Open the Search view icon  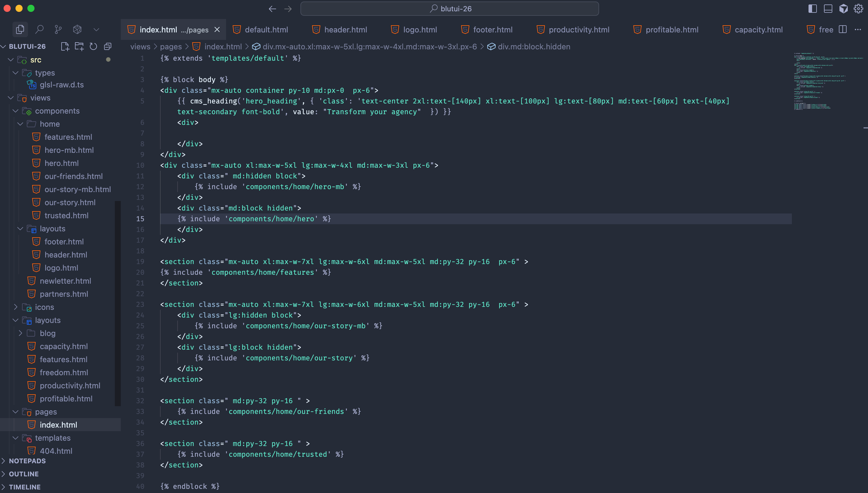pos(39,29)
